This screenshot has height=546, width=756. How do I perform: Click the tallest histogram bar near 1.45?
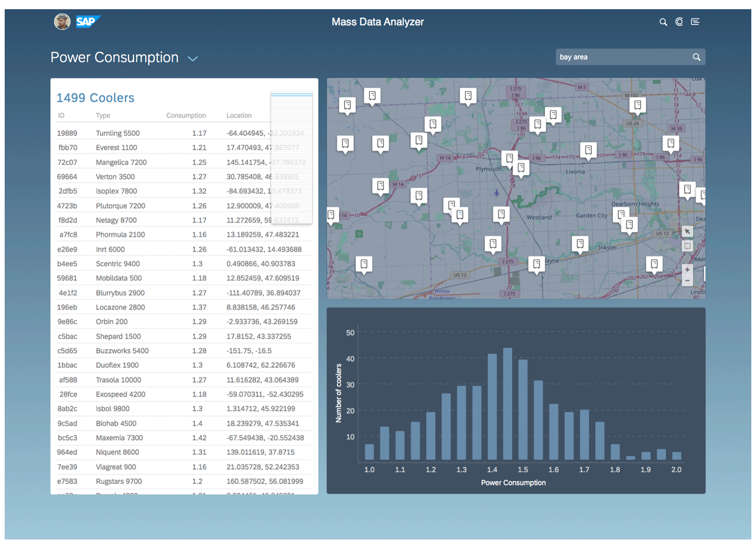pos(508,405)
